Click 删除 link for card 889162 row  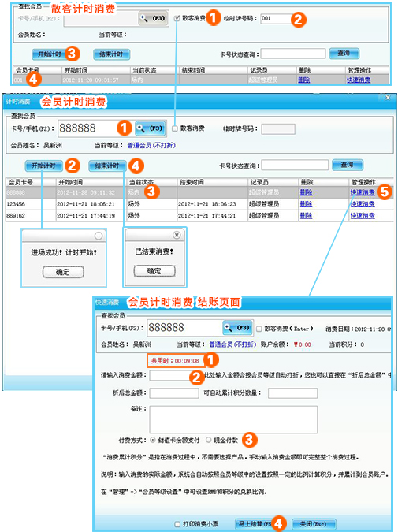[306, 215]
